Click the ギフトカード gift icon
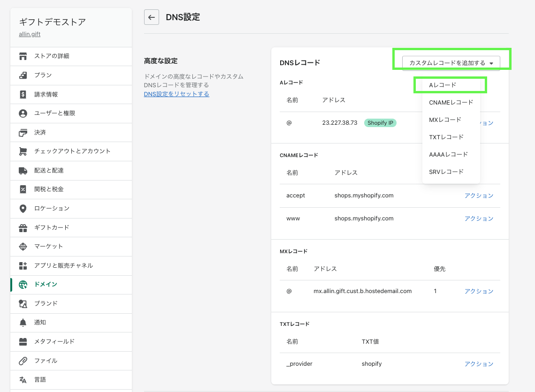The height and width of the screenshot is (392, 535). [23, 228]
